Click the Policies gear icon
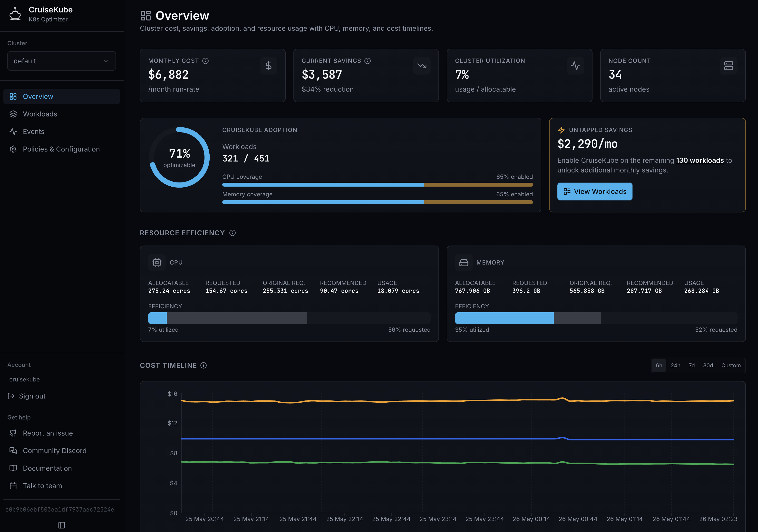Screen dimensions: 758x532 point(13,149)
